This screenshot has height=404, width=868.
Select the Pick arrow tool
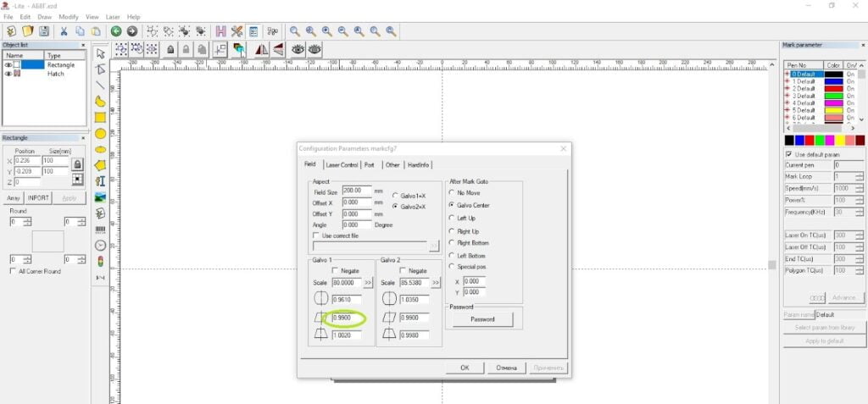point(100,53)
